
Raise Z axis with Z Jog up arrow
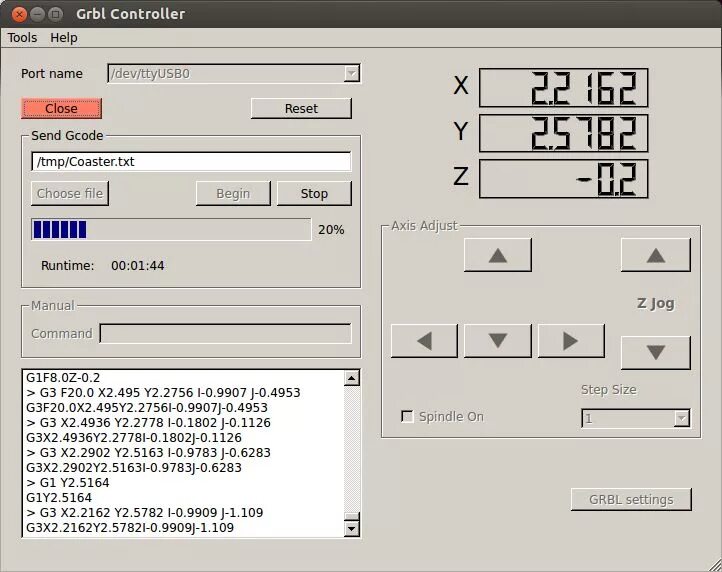pos(656,255)
